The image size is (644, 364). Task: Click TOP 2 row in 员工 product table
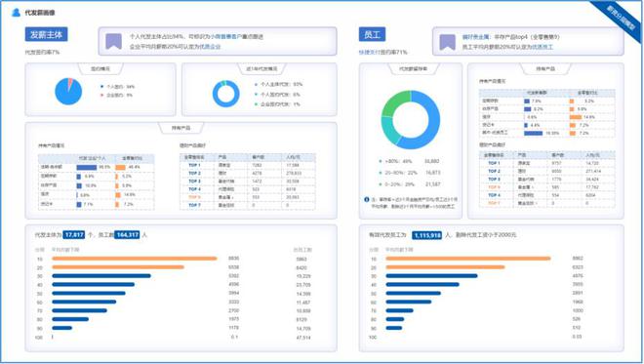point(547,171)
